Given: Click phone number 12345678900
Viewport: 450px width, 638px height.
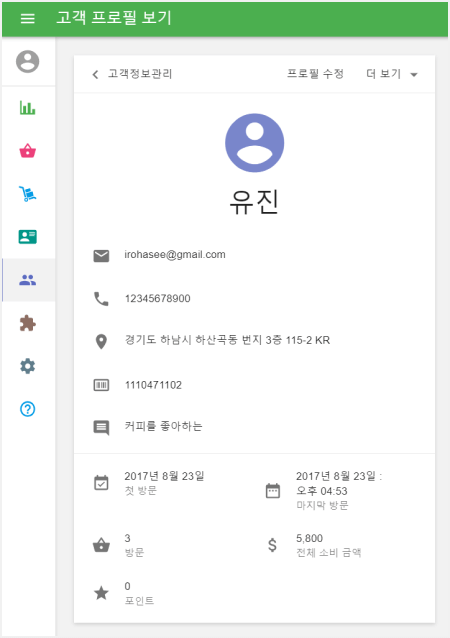Looking at the screenshot, I should tap(157, 299).
